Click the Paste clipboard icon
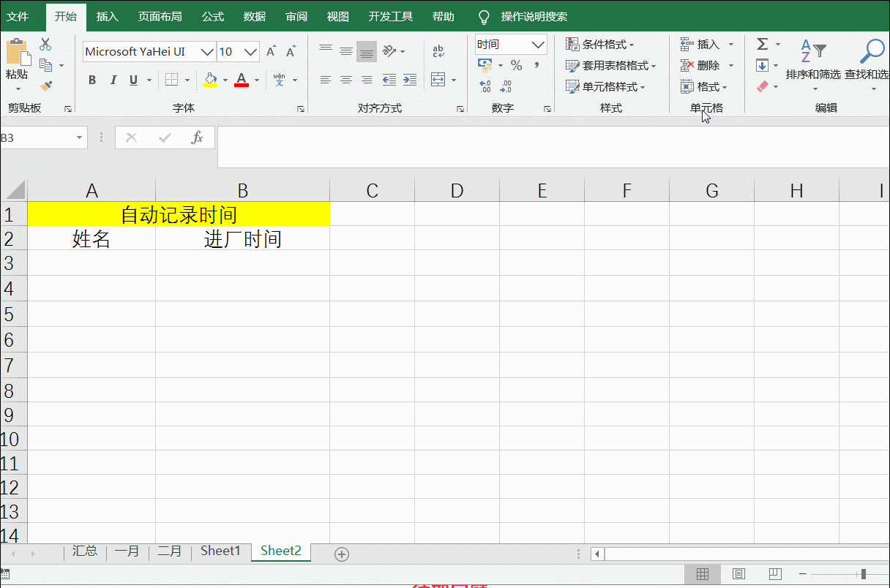890x588 pixels. pyautogui.click(x=17, y=53)
